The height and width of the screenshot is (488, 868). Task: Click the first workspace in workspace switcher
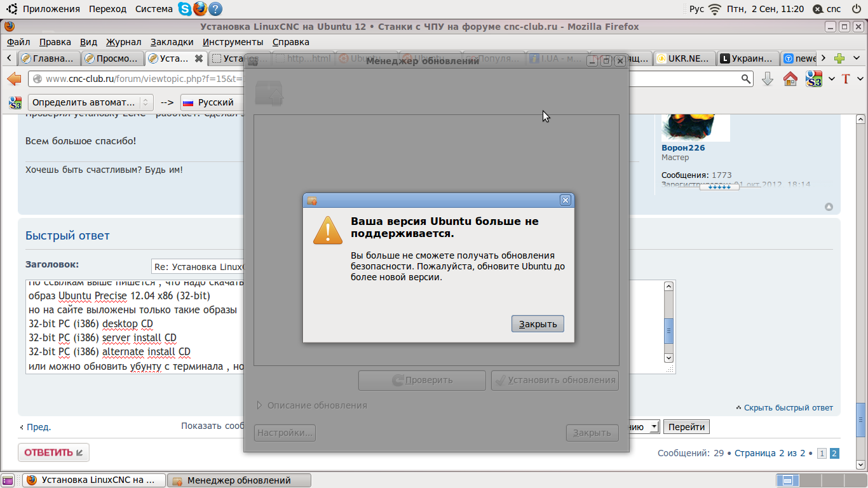coord(788,480)
